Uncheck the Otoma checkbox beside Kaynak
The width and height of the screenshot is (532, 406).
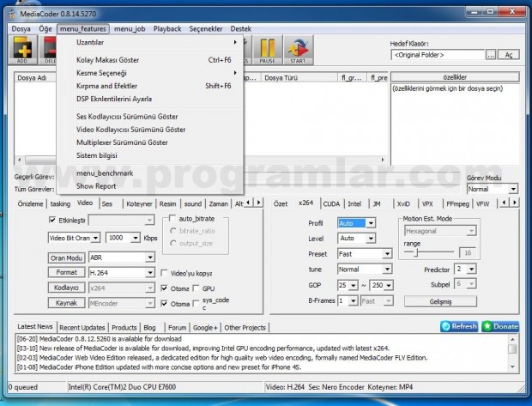pos(164,303)
